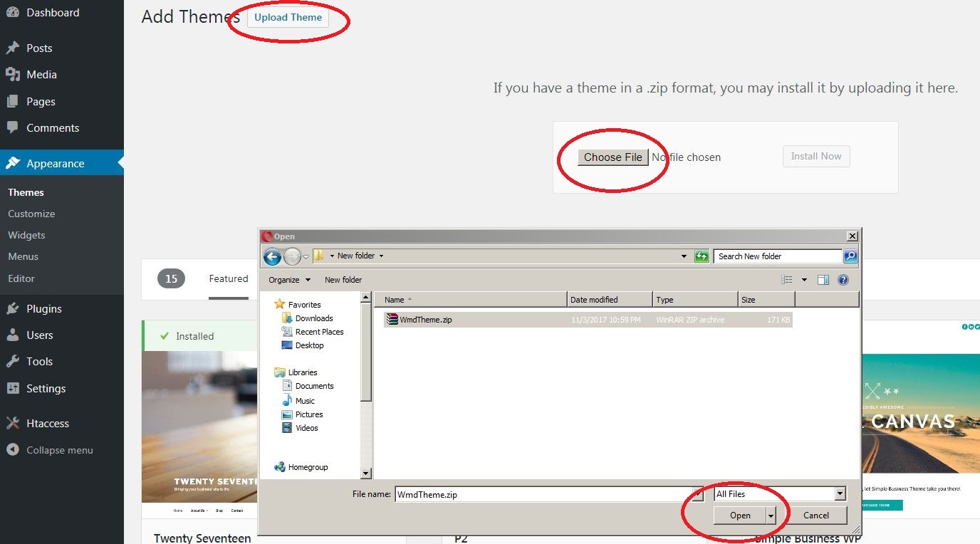Open the Plugins sidebar menu
Image resolution: width=980 pixels, height=544 pixels.
(x=44, y=308)
